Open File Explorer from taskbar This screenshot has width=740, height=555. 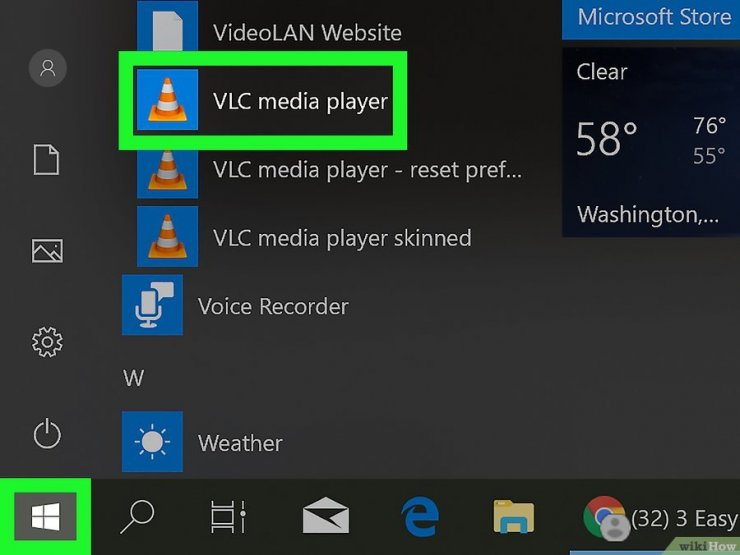pyautogui.click(x=513, y=516)
